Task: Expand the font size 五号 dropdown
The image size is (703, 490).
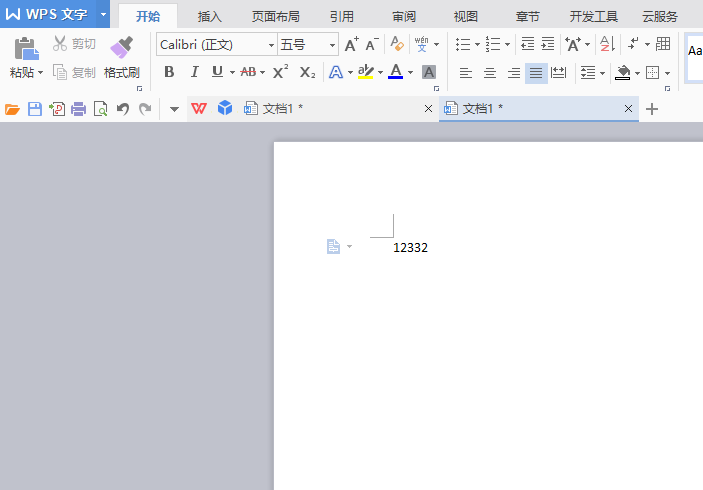Action: 333,45
